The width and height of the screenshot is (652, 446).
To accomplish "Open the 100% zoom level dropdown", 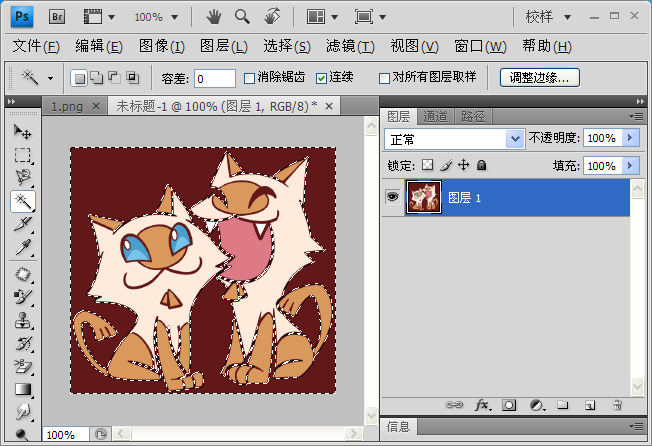I will point(175,17).
